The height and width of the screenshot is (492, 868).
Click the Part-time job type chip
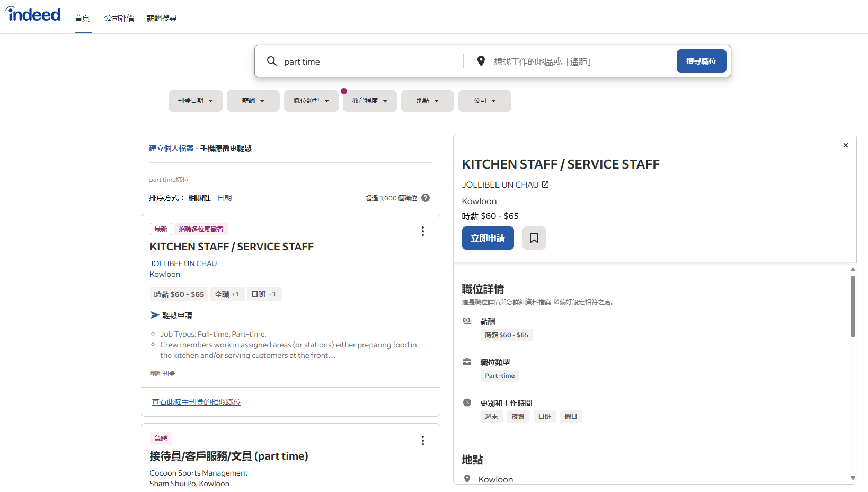[500, 376]
